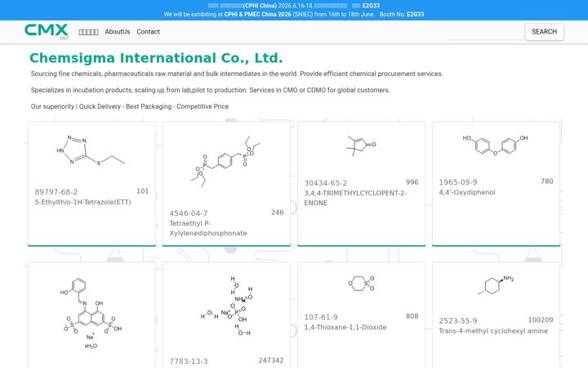Viewport: 588px width, 368px height.
Task: Open the 5-Ethylthio-1H-Tetrazole structure image
Action: (x=91, y=150)
